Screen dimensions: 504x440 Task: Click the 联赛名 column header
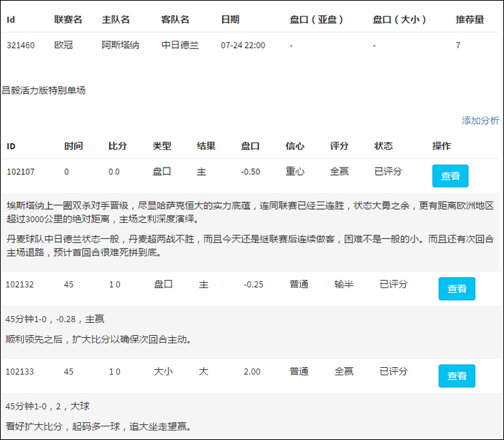pos(68,20)
